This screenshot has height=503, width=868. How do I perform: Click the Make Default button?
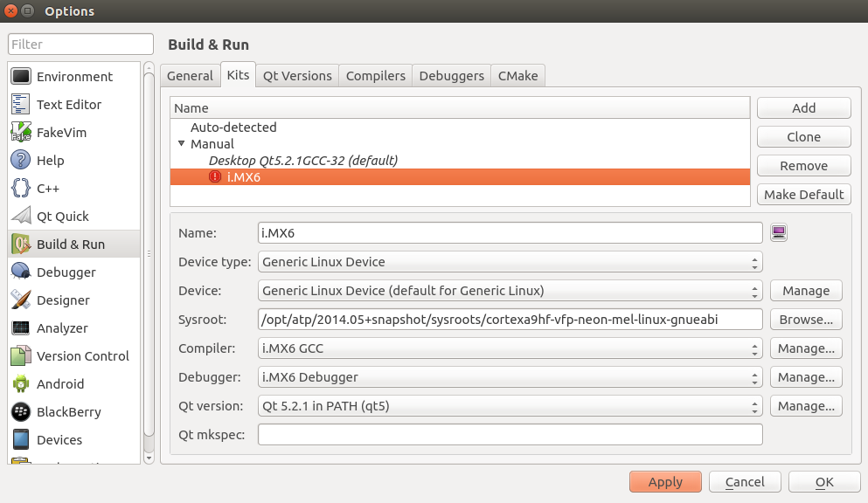(x=804, y=194)
